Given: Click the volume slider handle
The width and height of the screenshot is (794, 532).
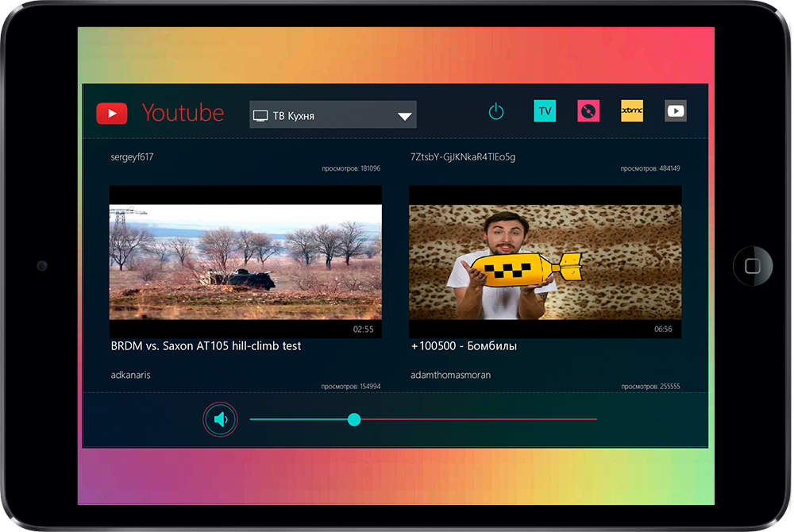Looking at the screenshot, I should click(354, 419).
